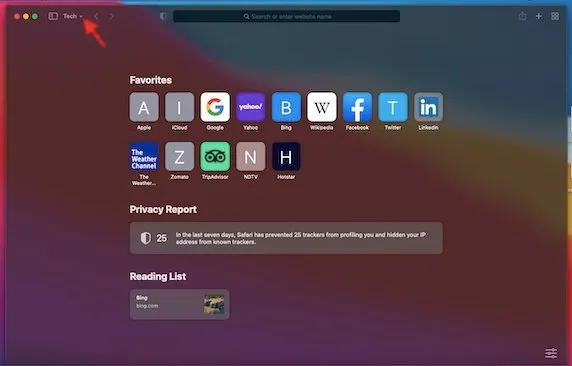Open the Privacy Report tracker card
The width and height of the screenshot is (572, 366).
pyautogui.click(x=286, y=238)
